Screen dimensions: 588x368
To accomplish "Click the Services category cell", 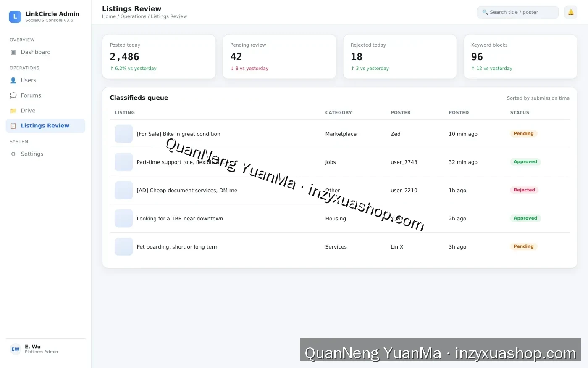I will tap(336, 246).
